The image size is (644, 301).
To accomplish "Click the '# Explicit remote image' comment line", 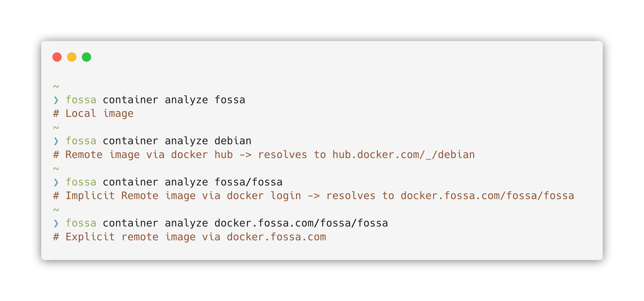I will tap(190, 237).
